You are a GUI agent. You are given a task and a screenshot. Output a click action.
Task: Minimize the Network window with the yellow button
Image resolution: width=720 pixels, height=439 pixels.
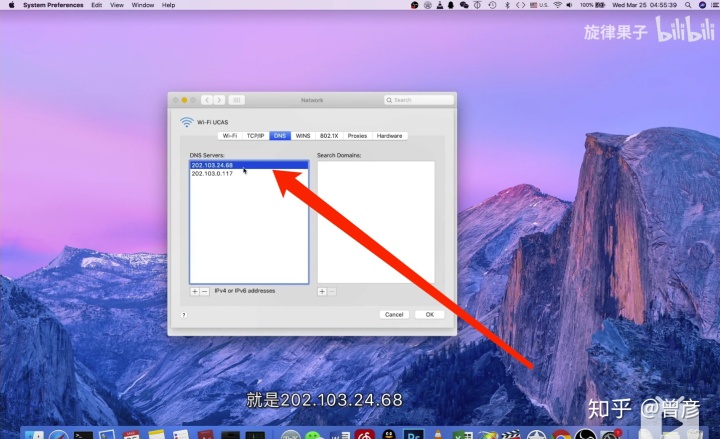coord(184,100)
